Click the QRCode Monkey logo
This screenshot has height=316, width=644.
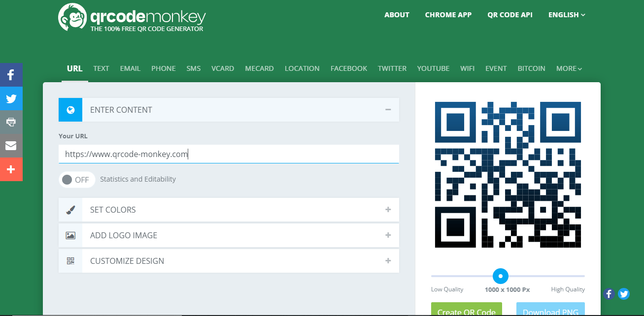132,18
